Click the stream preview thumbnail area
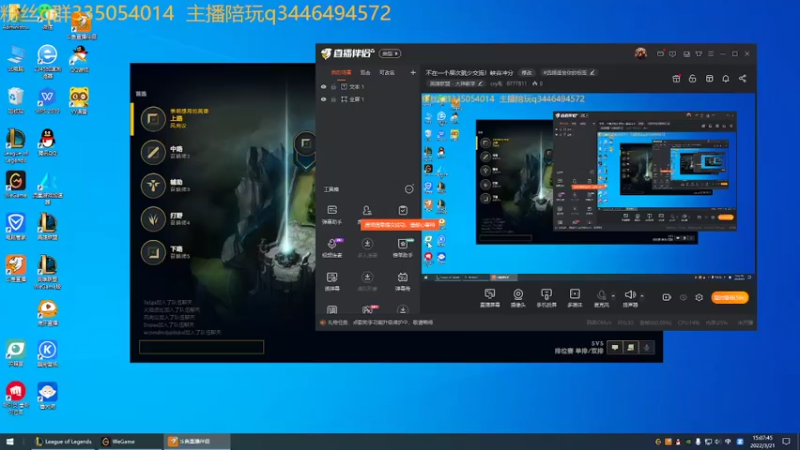This screenshot has height=450, width=800. pos(588,187)
